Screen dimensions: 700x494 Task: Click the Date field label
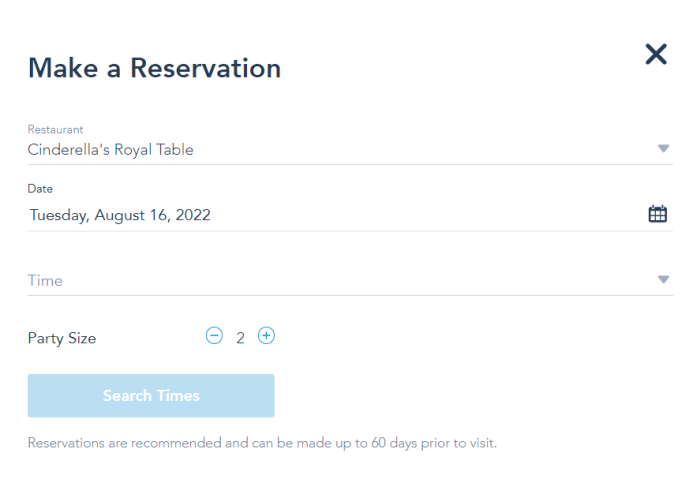click(40, 189)
